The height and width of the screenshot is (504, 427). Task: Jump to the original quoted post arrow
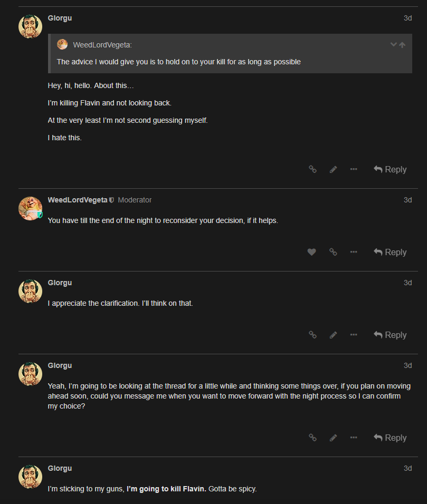click(402, 45)
